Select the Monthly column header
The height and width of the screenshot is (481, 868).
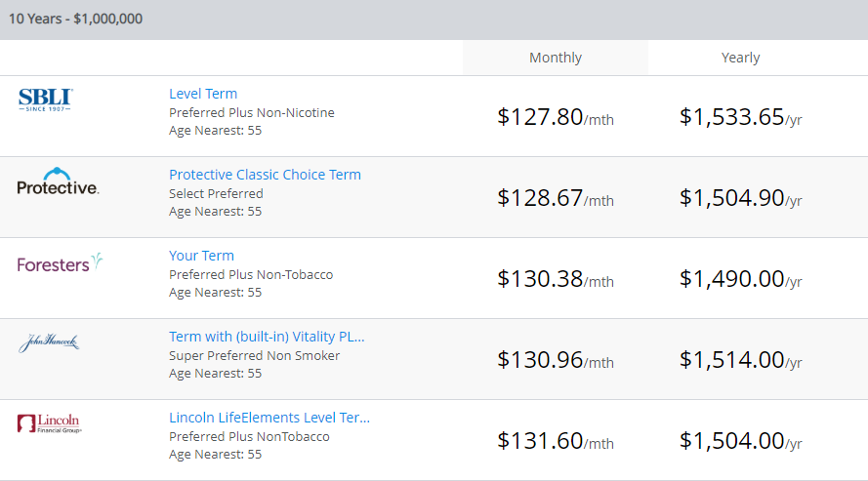pos(556,58)
